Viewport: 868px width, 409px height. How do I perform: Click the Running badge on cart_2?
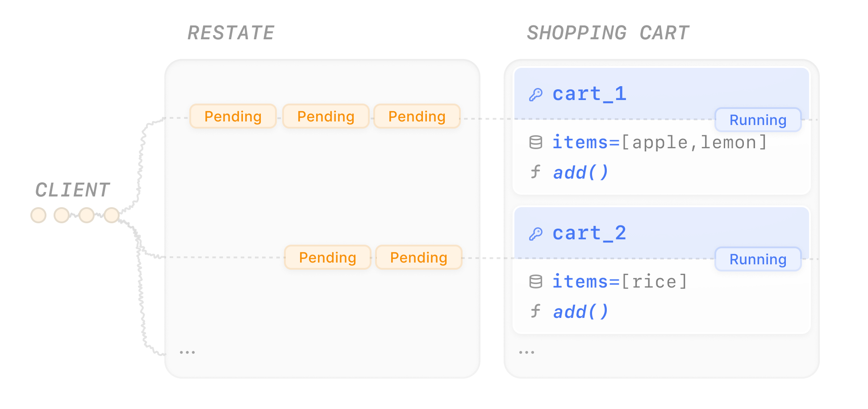click(x=758, y=259)
